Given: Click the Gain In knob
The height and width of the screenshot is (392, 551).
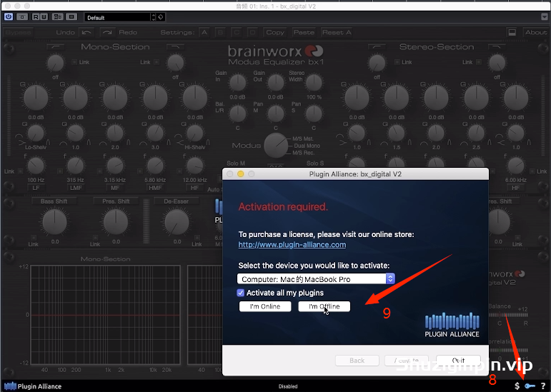Looking at the screenshot, I should pyautogui.click(x=238, y=83).
